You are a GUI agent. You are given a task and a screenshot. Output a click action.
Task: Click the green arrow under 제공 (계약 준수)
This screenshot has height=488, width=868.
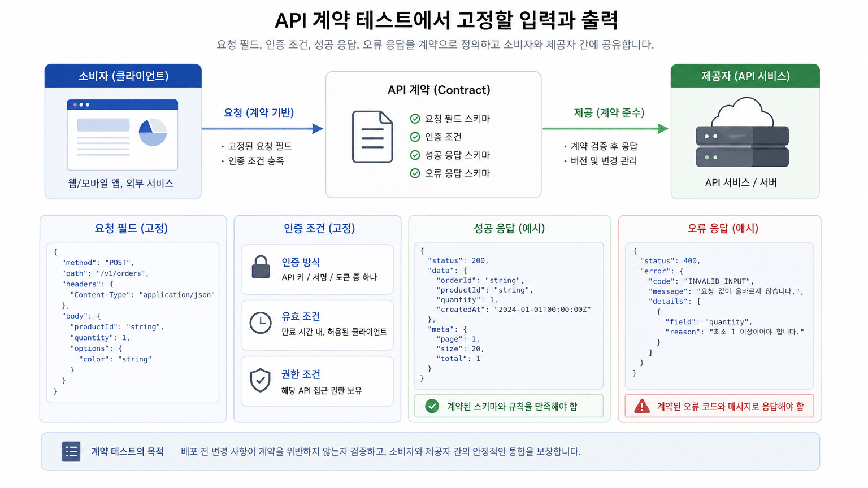[x=606, y=129]
